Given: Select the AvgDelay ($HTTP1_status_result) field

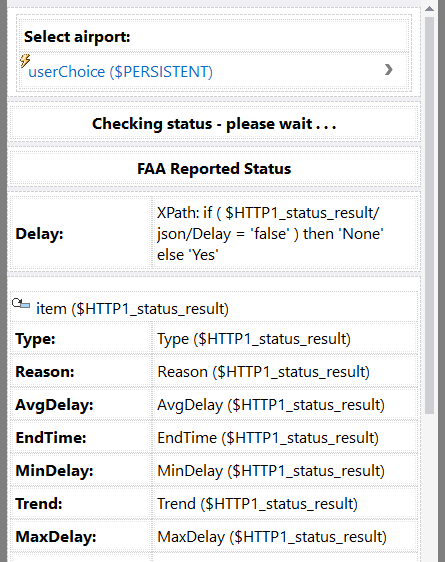Looking at the screenshot, I should [285, 405].
